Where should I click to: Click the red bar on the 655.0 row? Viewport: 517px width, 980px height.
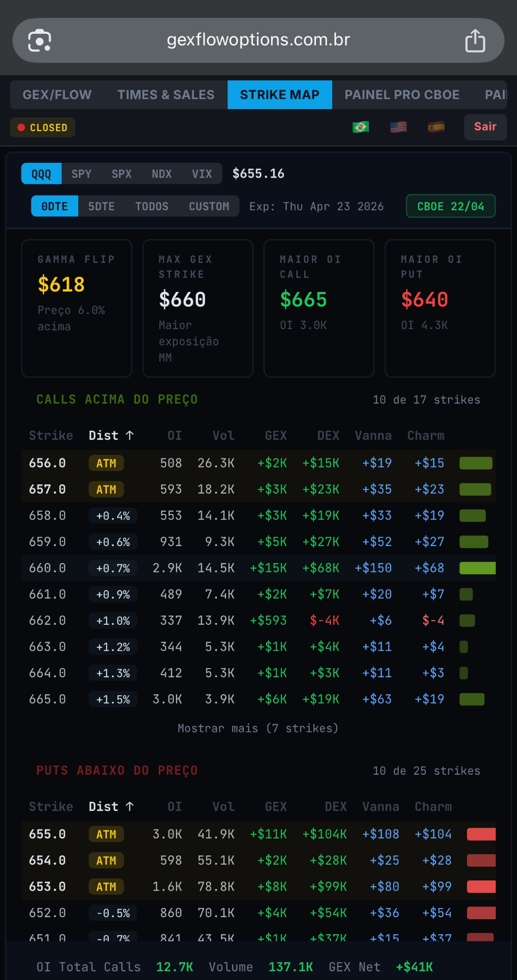tap(481, 835)
